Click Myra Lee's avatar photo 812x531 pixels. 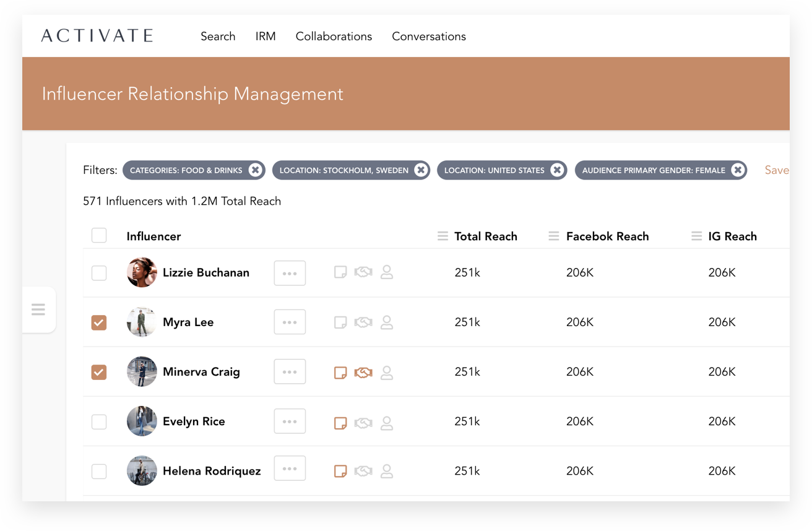[142, 322]
